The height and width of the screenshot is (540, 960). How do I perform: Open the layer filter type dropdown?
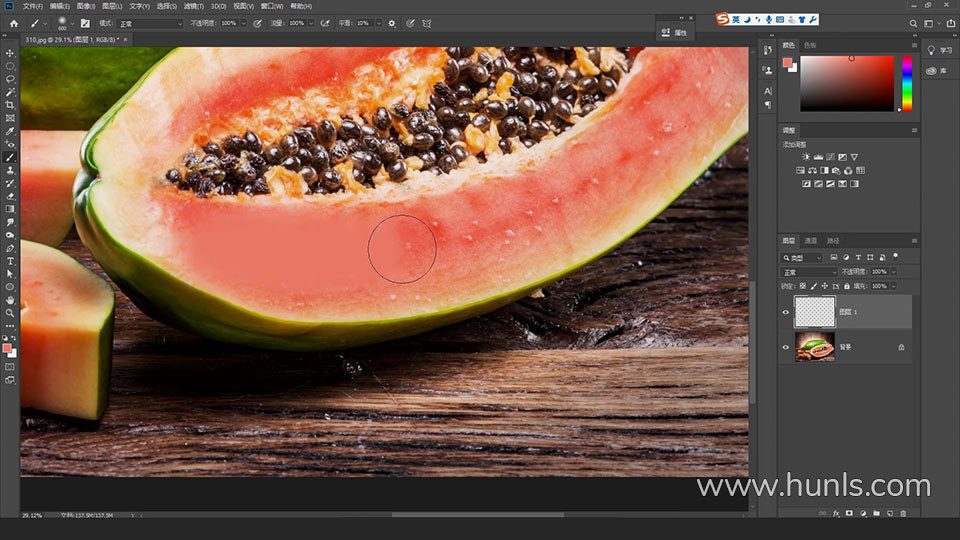tap(802, 258)
